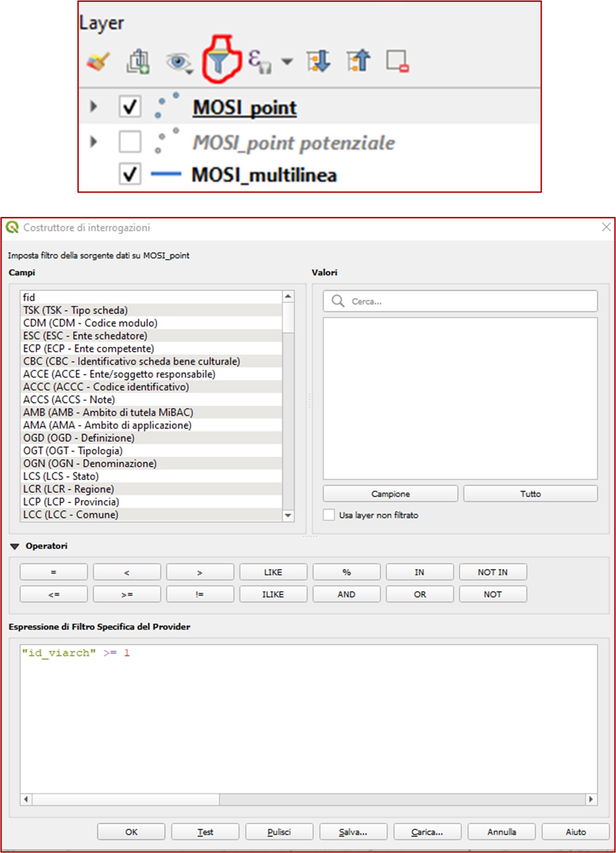Click the Add Group icon in Layer toolbar
Screen dimensions: 616x853
point(138,61)
